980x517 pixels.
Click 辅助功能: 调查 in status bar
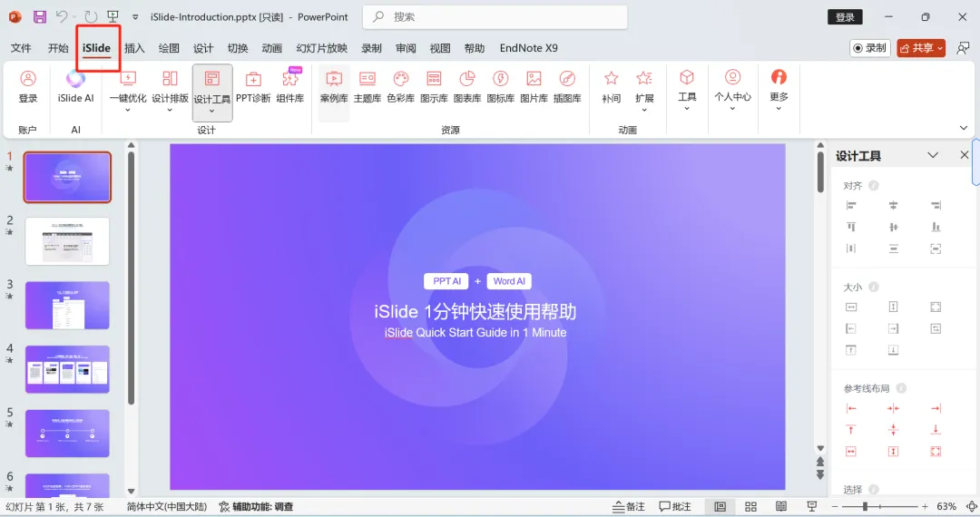point(256,506)
